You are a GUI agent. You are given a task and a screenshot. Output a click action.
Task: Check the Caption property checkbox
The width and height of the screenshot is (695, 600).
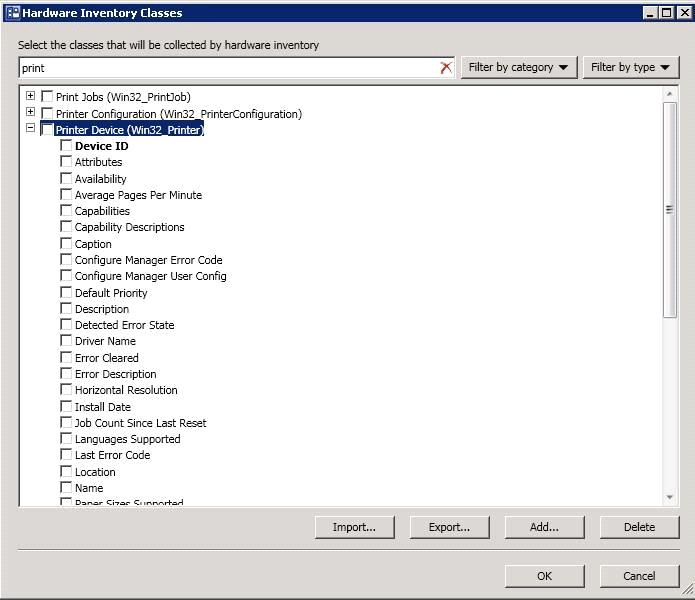pyautogui.click(x=66, y=243)
